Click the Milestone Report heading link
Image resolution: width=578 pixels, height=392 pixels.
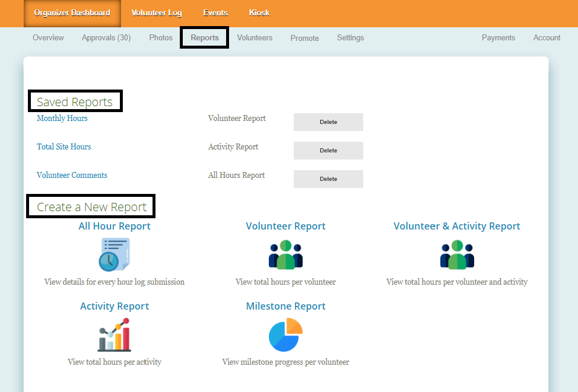(x=285, y=307)
